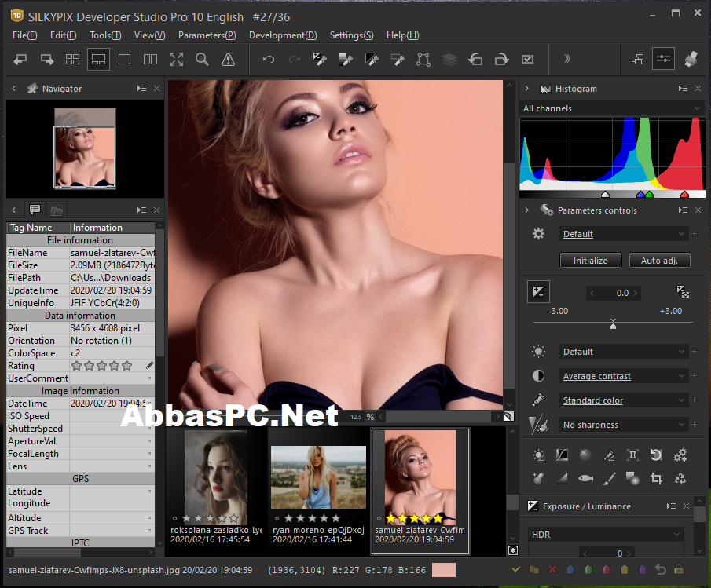Click the exposure value 0.0 field
The image size is (711, 588).
click(613, 293)
